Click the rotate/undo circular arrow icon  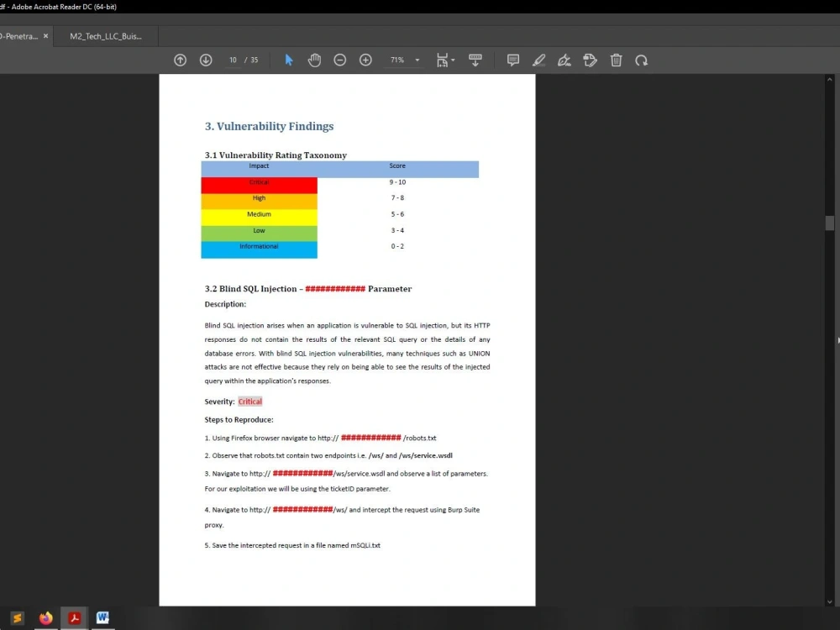[x=641, y=60]
